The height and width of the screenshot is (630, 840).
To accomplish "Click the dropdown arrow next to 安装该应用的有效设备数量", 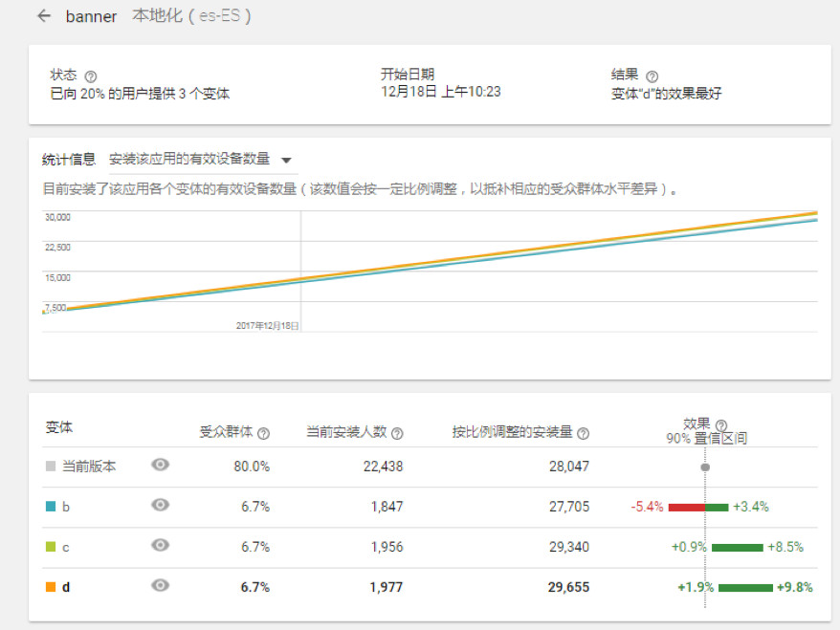I will click(x=287, y=160).
